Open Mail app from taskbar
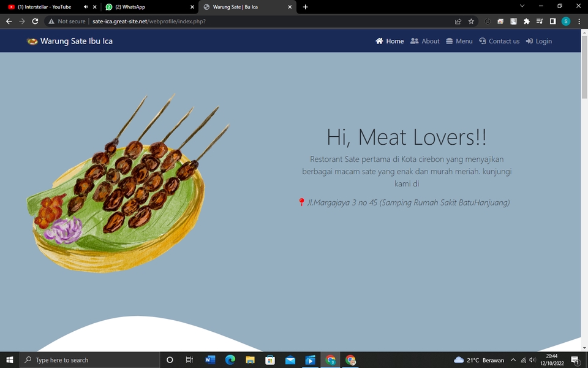The image size is (588, 368). [290, 360]
